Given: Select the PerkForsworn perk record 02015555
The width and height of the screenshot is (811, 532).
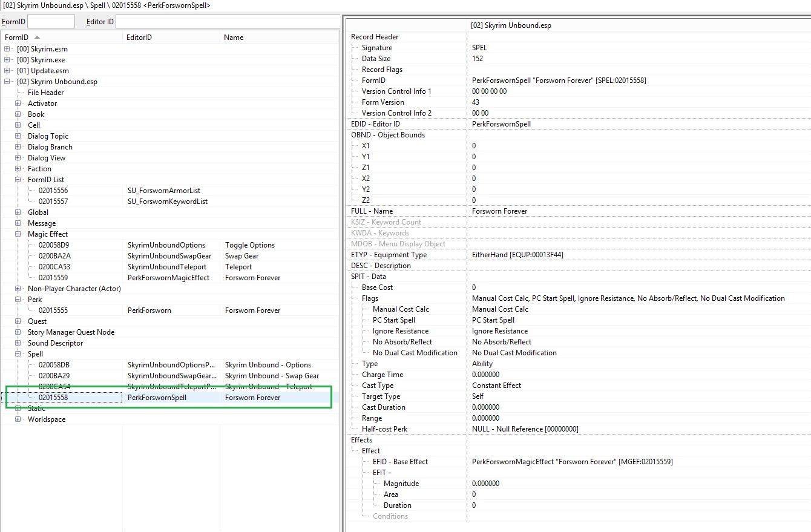Looking at the screenshot, I should (x=169, y=310).
